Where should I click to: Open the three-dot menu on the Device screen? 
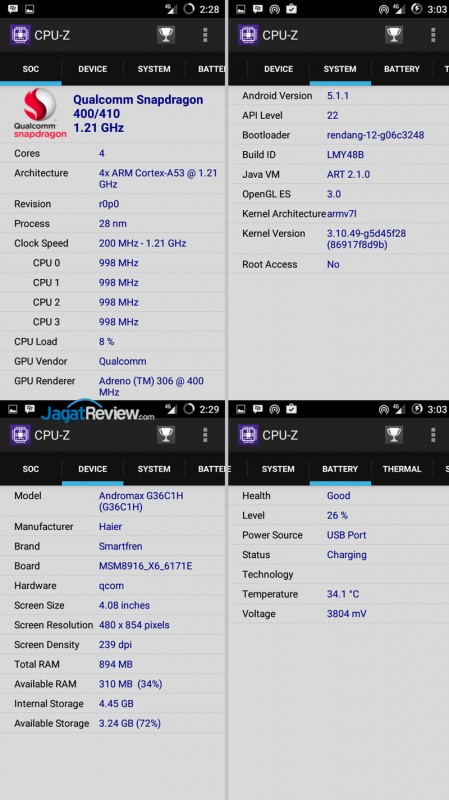205,435
